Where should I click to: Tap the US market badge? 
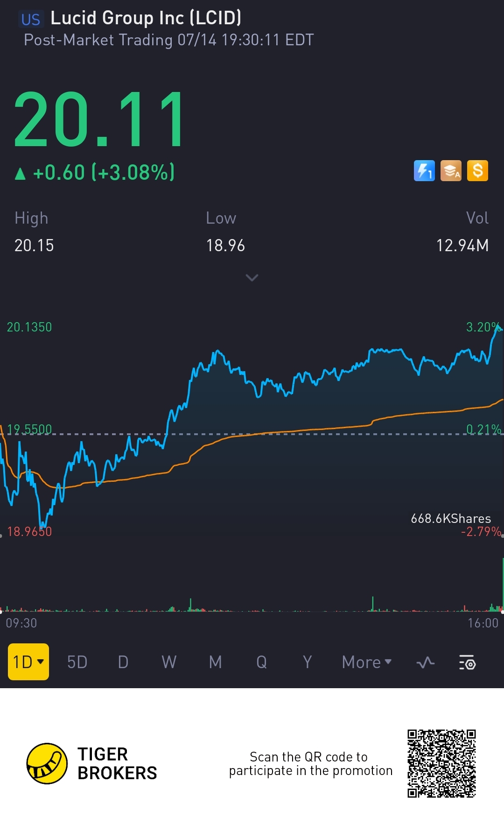coord(31,19)
